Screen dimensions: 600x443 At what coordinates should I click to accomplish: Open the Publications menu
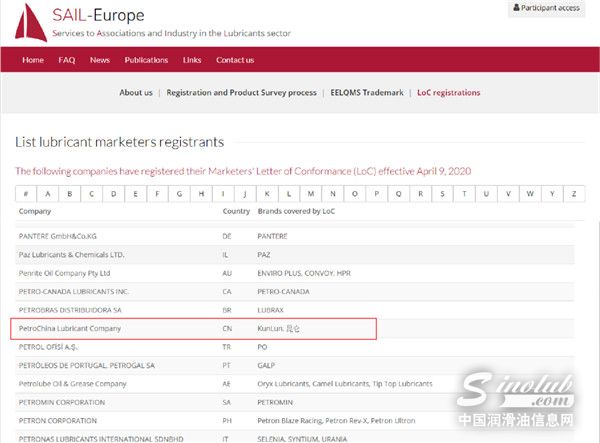pyautogui.click(x=146, y=60)
